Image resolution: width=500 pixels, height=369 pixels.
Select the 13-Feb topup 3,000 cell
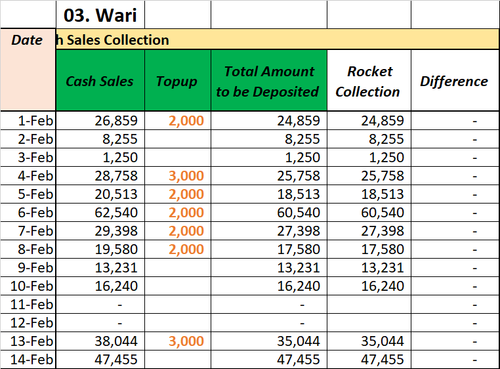click(x=178, y=341)
